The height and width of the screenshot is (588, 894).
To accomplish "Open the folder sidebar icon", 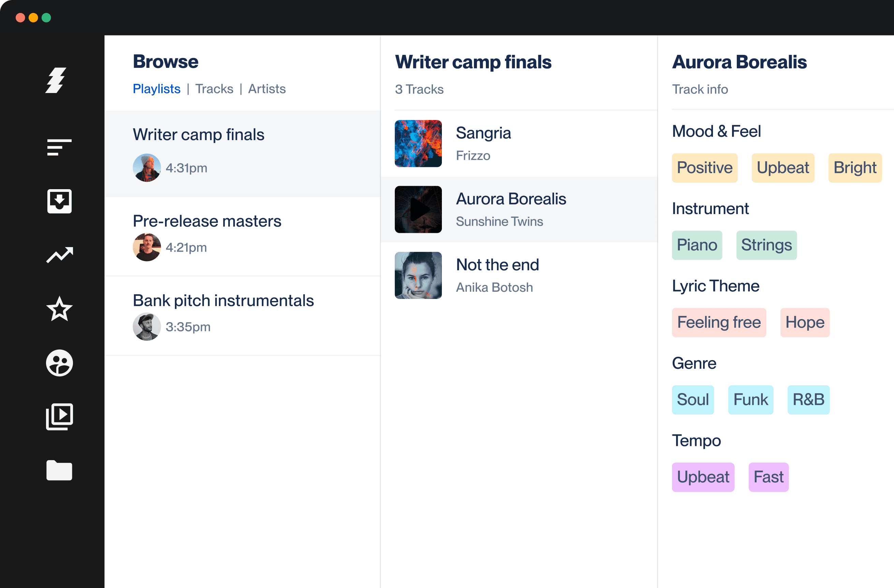I will pos(59,470).
